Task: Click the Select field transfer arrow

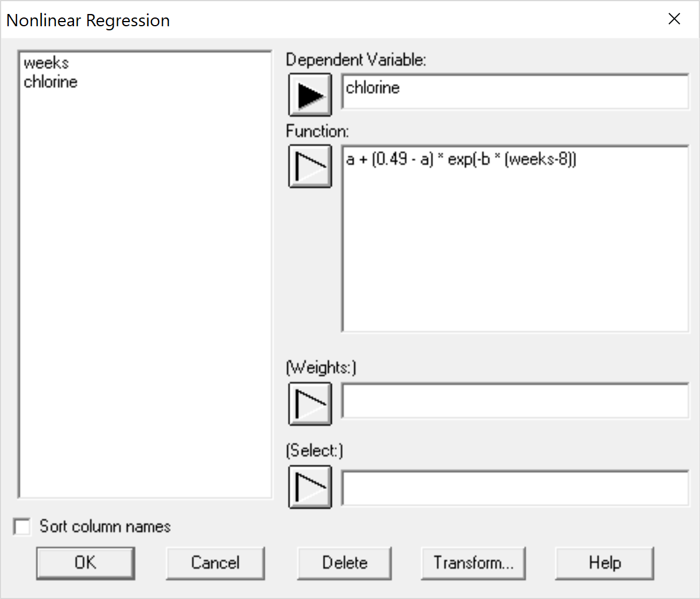Action: [x=309, y=486]
